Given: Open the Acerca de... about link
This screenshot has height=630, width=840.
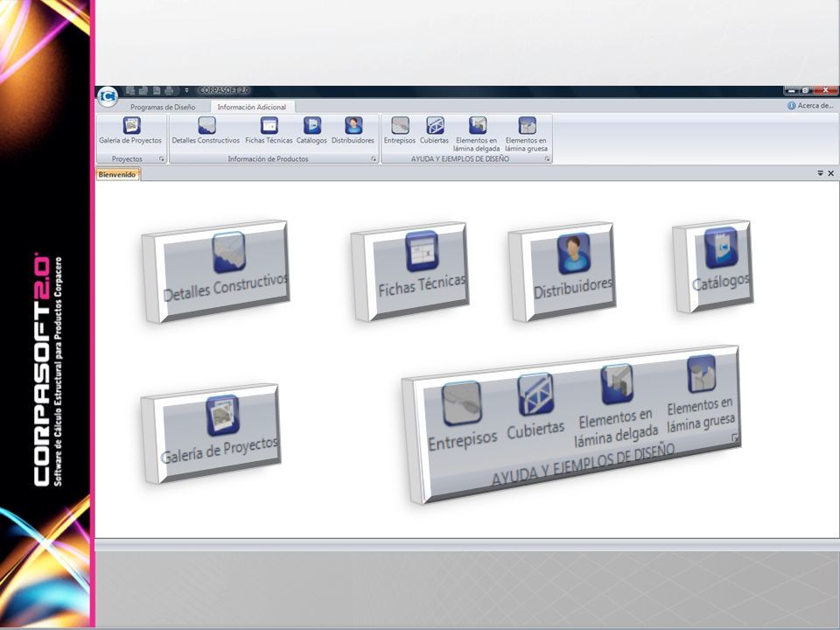Looking at the screenshot, I should pos(810,106).
